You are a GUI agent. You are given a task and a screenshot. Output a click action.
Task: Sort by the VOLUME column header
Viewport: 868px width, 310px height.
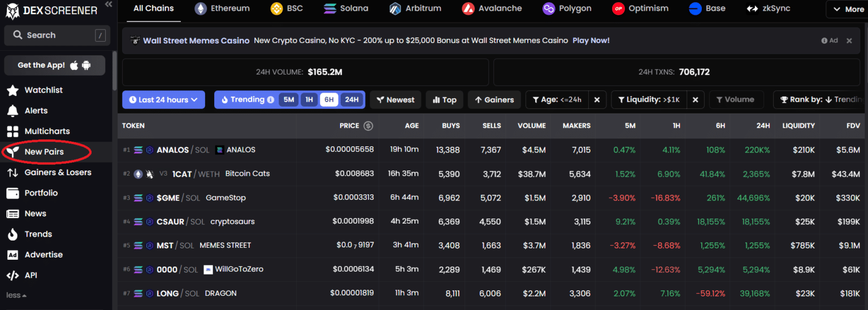532,126
